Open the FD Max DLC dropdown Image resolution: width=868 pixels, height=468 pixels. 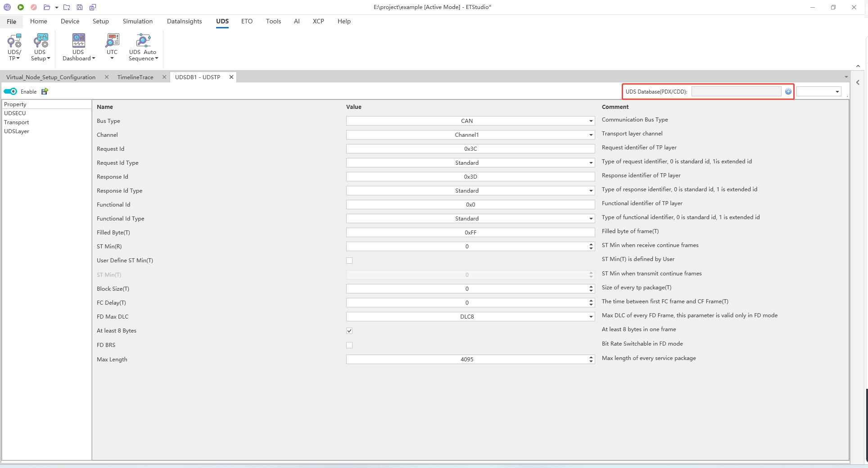[470, 317]
